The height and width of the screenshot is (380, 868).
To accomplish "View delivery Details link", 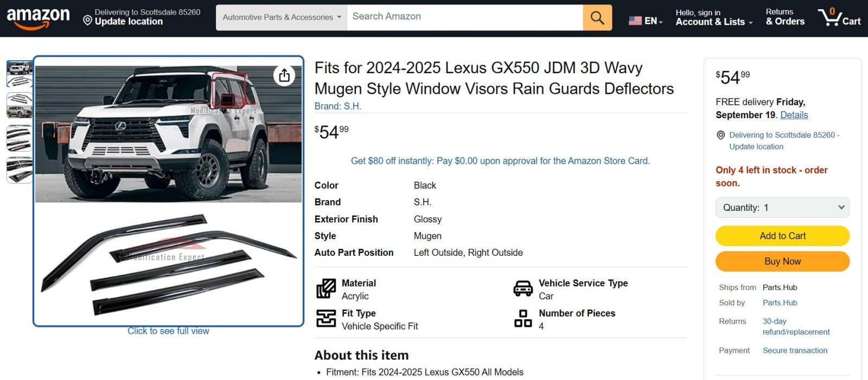I will [794, 115].
